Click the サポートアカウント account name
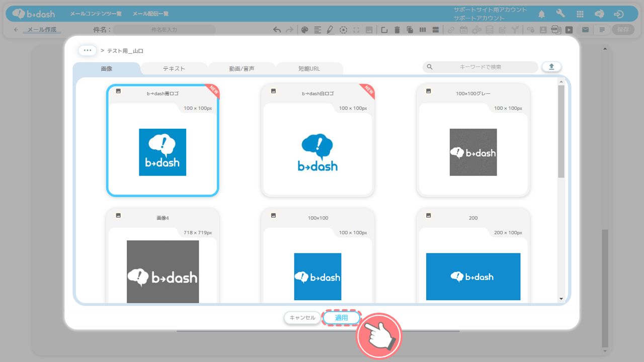Screen dimensions: 644x362 pyautogui.click(x=479, y=18)
